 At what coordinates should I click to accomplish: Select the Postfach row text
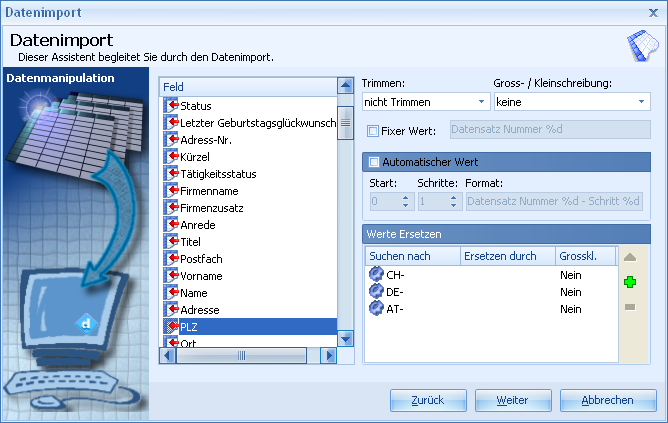tap(201, 259)
